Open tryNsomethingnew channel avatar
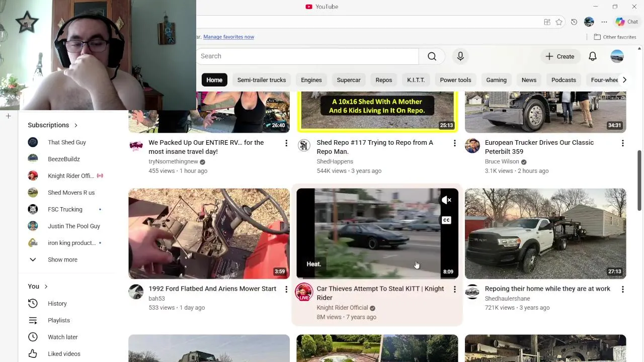Image resolution: width=644 pixels, height=362 pixels. coord(136,146)
